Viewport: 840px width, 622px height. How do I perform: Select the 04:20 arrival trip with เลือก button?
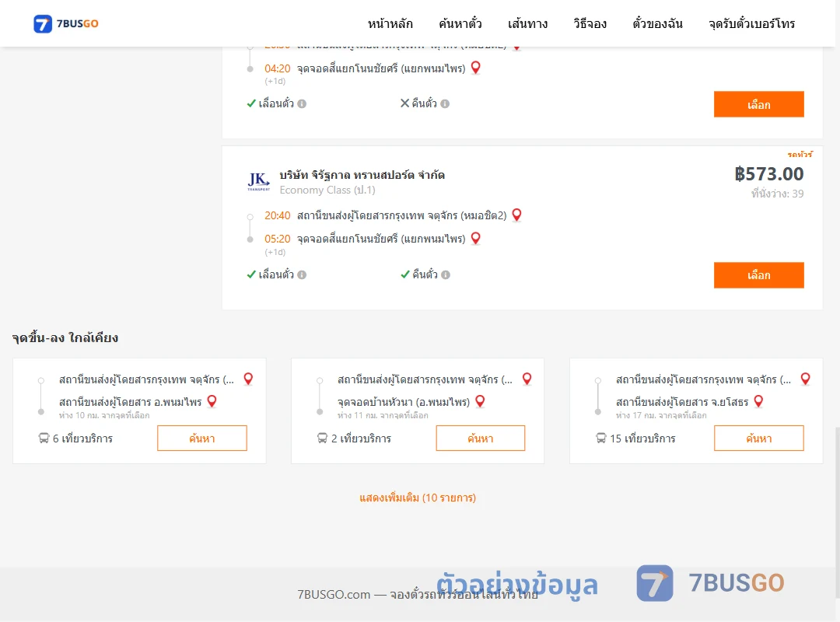(758, 104)
